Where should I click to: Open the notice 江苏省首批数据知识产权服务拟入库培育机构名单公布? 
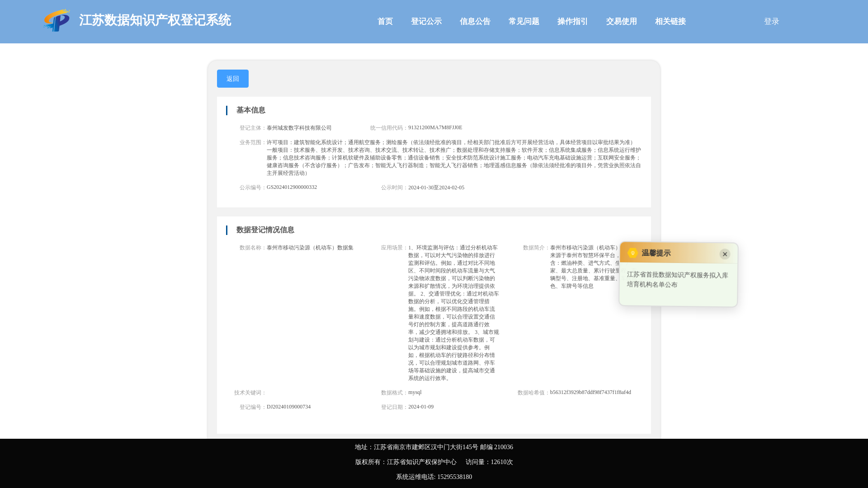click(677, 280)
